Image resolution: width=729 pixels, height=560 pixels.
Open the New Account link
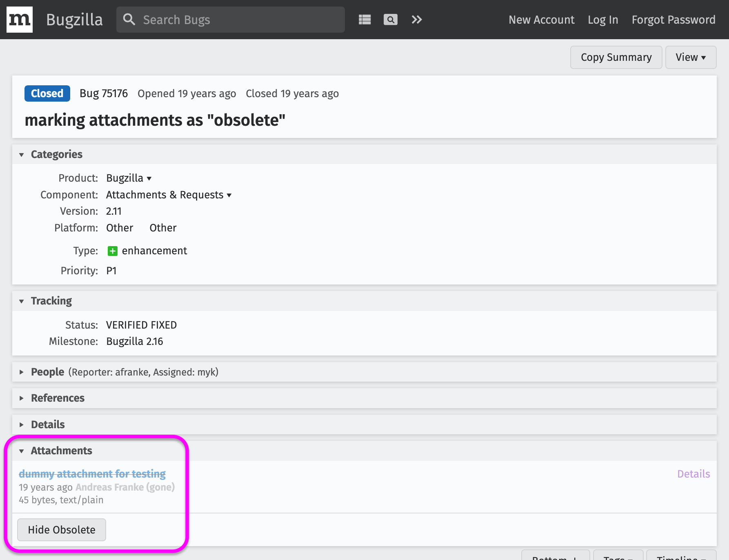point(541,20)
